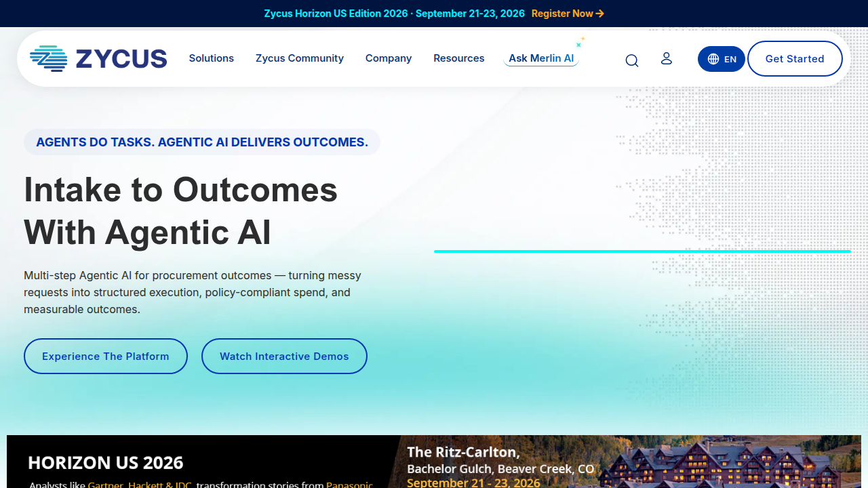Screen dimensions: 868x488
Task: Open the EN language selector
Action: tap(722, 59)
